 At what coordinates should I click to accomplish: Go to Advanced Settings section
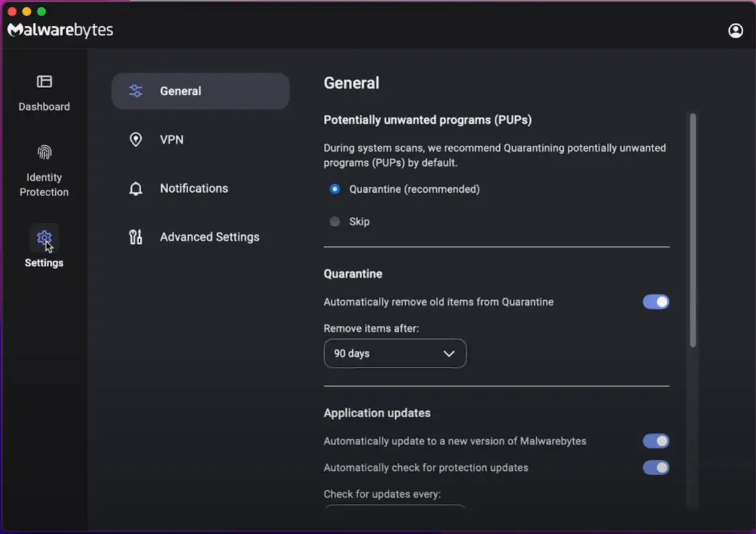210,237
